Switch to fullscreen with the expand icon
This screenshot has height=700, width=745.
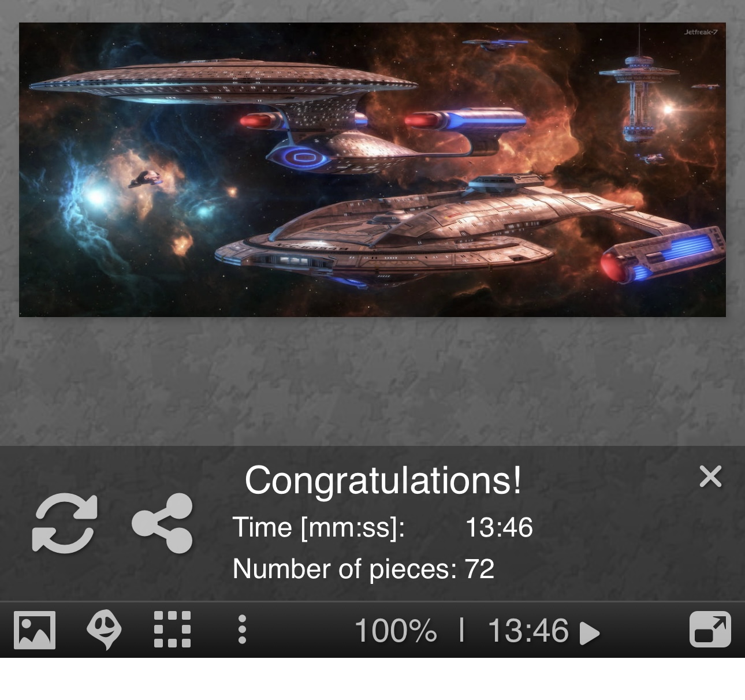point(710,630)
